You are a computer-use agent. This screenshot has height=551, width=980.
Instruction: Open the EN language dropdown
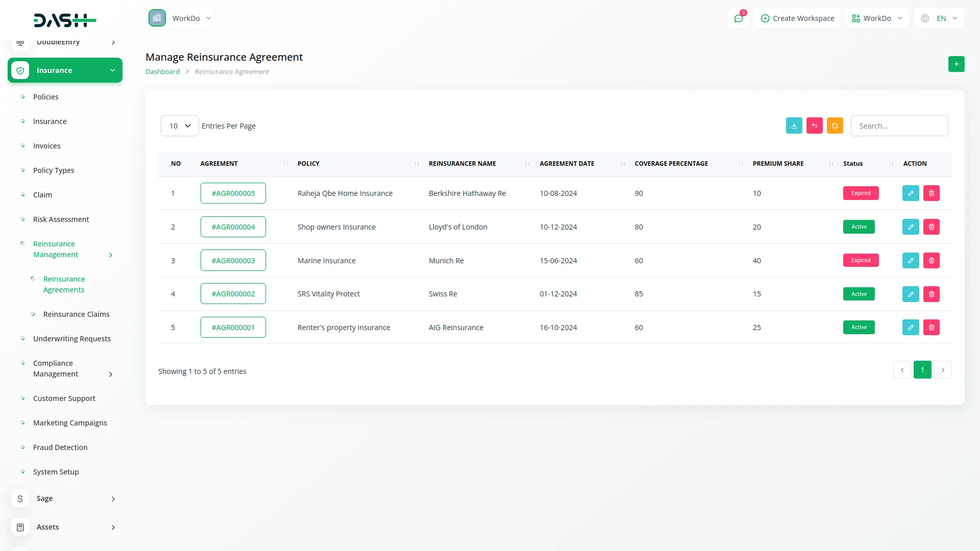click(x=938, y=18)
